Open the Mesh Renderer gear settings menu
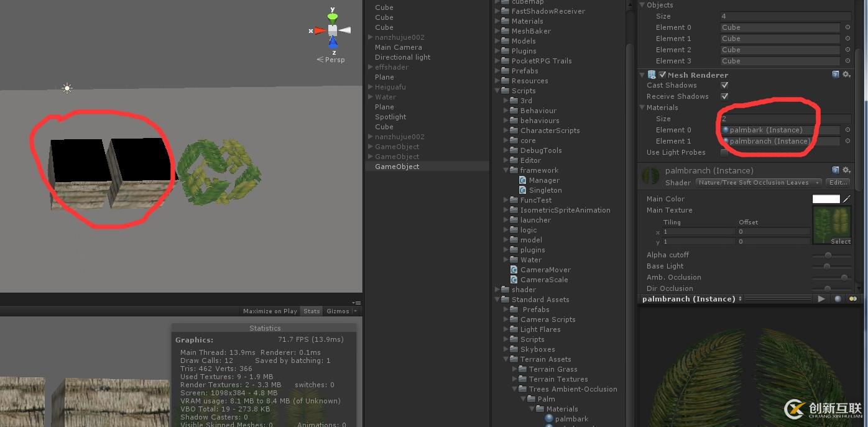The image size is (868, 427). point(846,75)
